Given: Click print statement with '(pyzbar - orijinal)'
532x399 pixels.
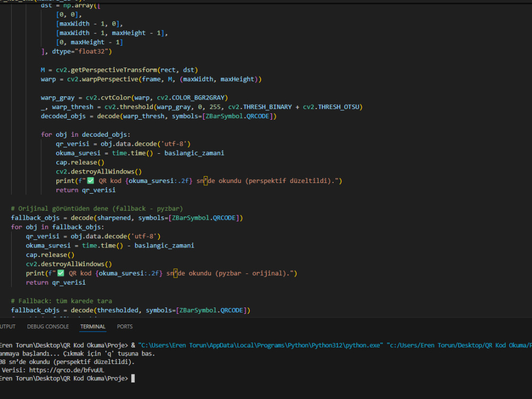Looking at the screenshot, I should tap(162, 273).
